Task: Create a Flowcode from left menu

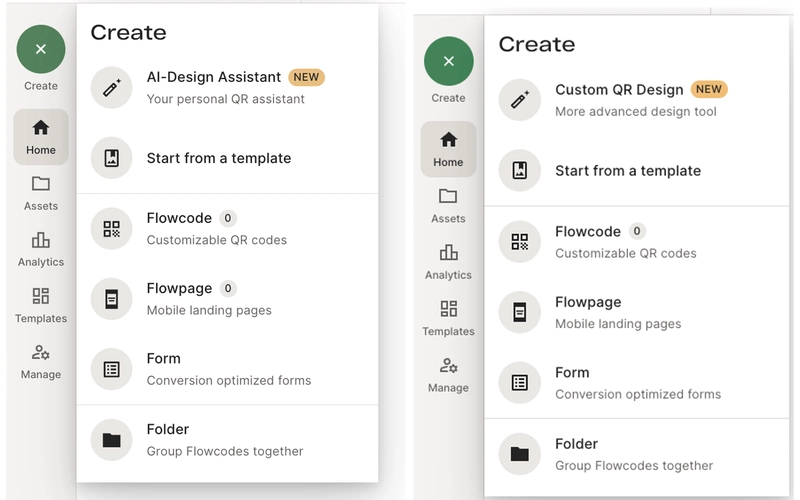Action: 228,229
